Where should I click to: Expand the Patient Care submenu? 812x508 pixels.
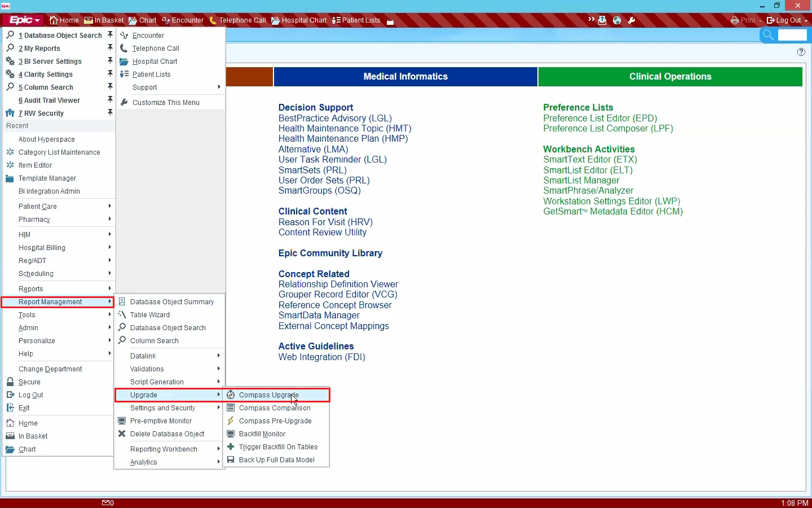pos(59,207)
